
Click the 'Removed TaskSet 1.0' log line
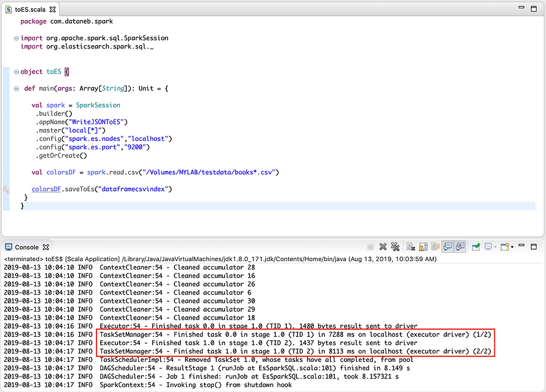[x=208, y=360]
